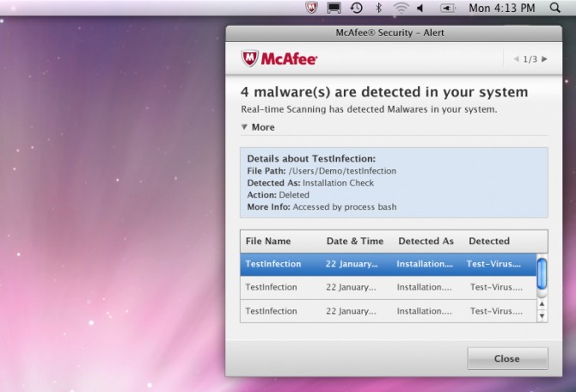The width and height of the screenshot is (576, 392).
Task: Click '4 malware(s) are detected' heading
Action: pyautogui.click(x=384, y=92)
